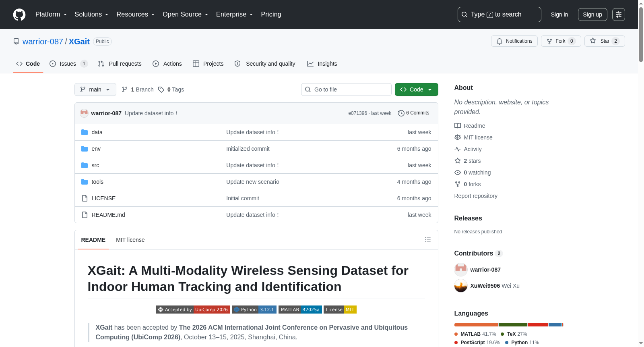Click the watching eye icon

point(458,172)
